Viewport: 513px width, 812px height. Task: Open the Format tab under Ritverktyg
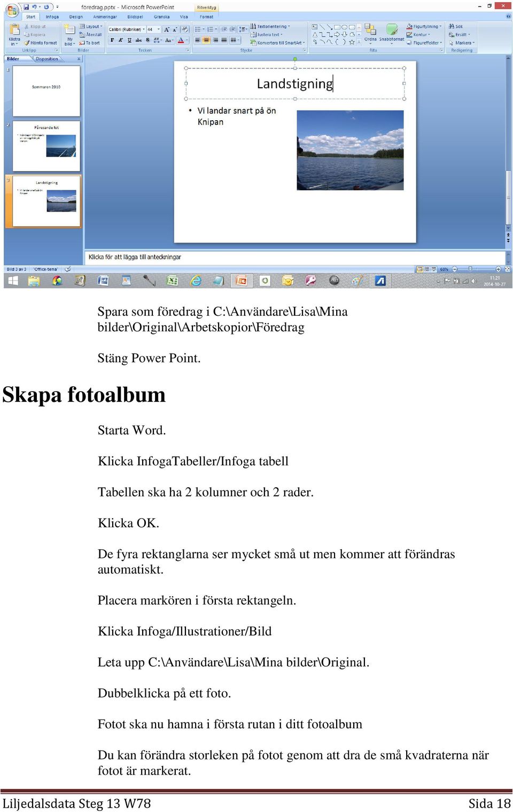(x=207, y=17)
